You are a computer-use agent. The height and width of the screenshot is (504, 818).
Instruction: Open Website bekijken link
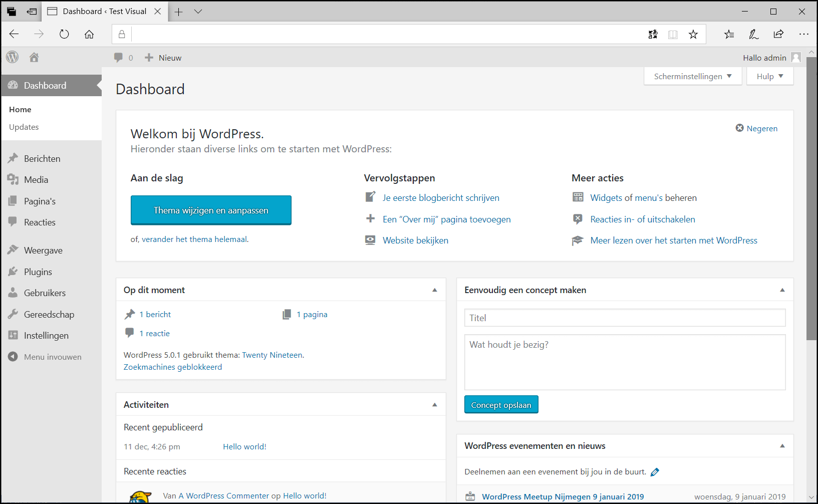point(415,240)
